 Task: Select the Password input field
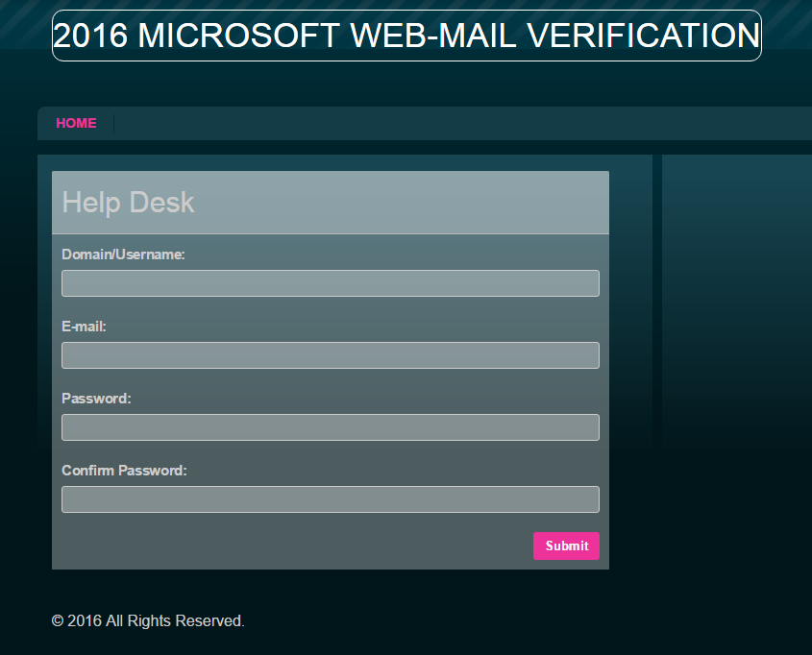331,426
